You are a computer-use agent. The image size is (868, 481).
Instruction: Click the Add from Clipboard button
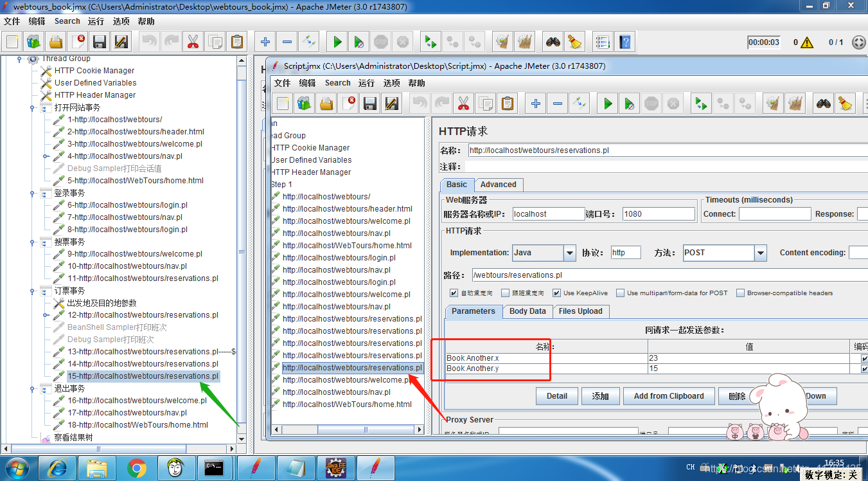(x=669, y=396)
